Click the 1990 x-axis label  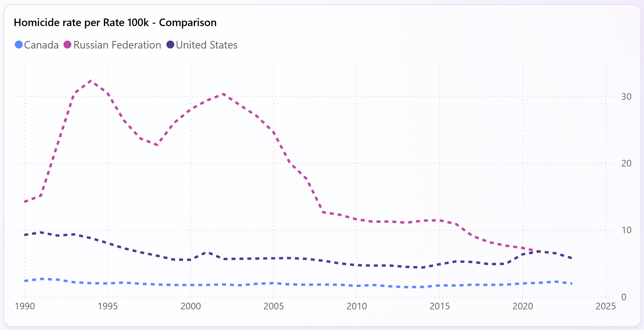coord(25,306)
